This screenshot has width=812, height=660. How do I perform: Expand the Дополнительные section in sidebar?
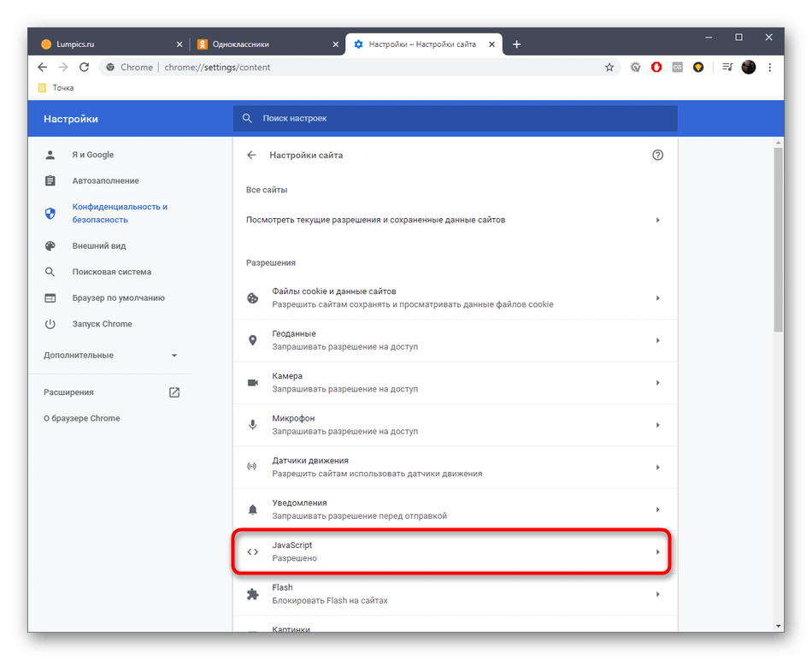point(111,355)
